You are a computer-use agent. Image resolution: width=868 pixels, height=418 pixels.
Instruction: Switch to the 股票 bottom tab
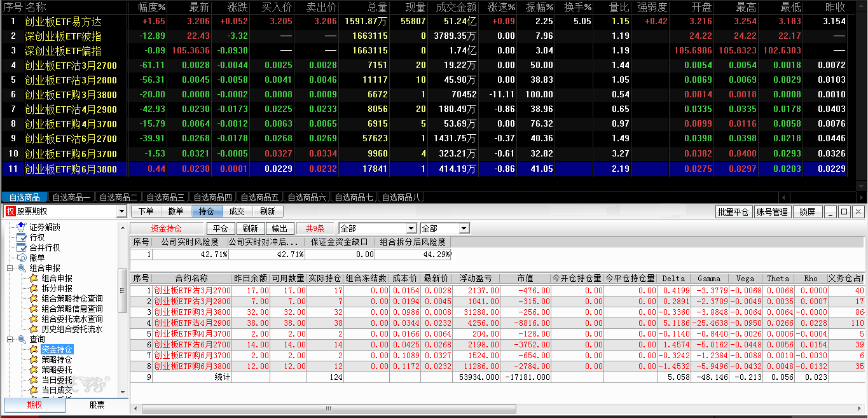97,405
